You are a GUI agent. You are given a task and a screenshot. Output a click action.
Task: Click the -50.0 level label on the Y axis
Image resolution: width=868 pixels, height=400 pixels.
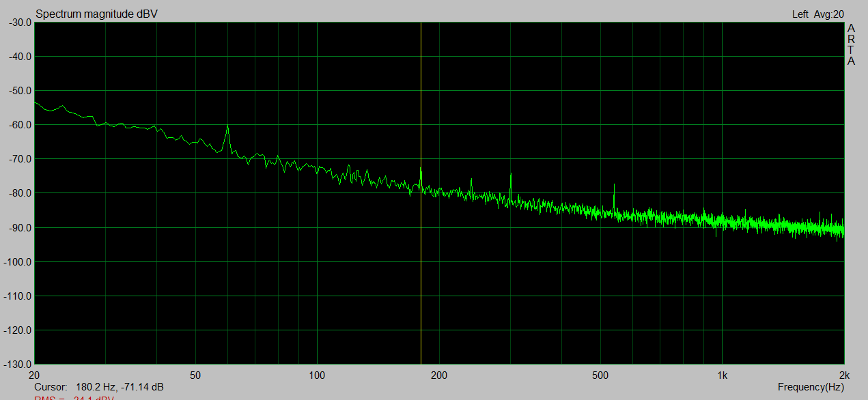pyautogui.click(x=19, y=90)
